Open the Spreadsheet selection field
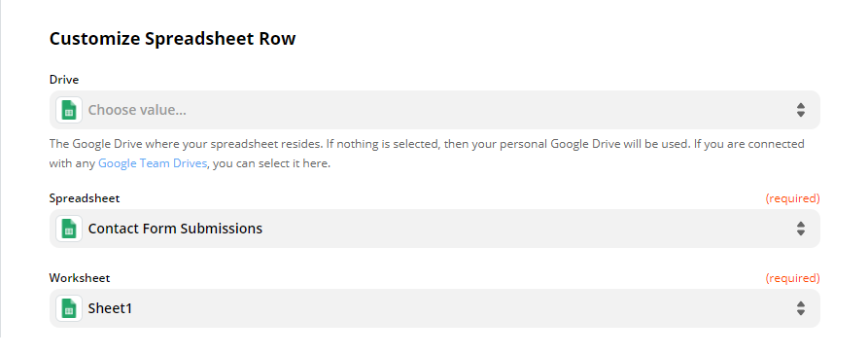 434,229
